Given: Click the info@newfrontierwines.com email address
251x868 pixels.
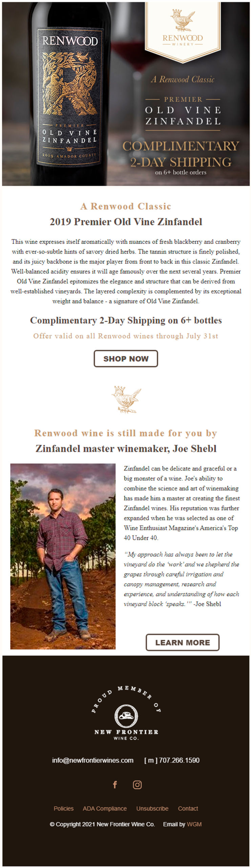Looking at the screenshot, I should (92, 760).
